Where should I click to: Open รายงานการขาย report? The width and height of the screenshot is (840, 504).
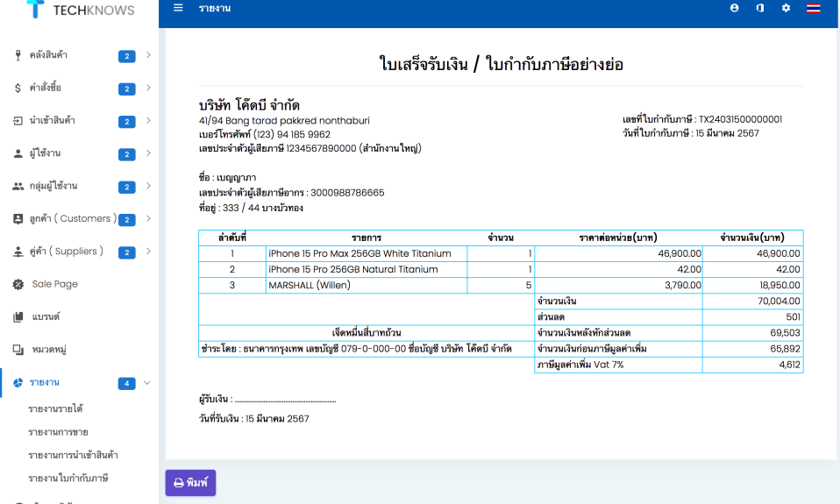58,432
